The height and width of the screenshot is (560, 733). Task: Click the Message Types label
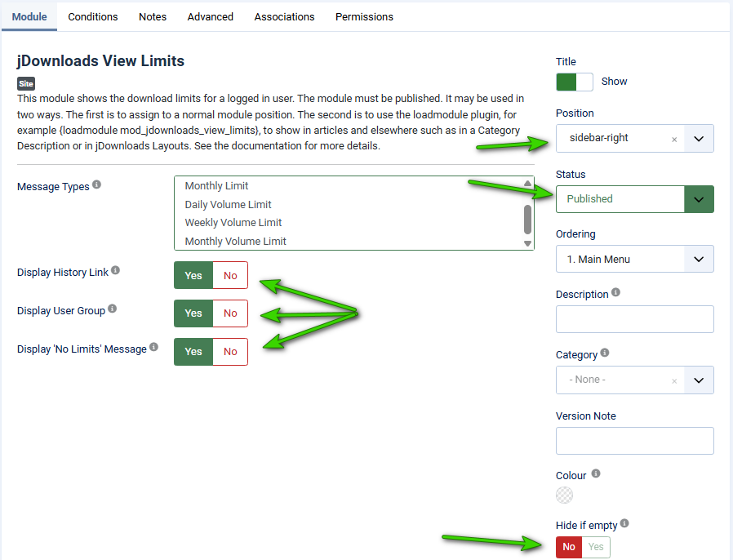point(53,186)
